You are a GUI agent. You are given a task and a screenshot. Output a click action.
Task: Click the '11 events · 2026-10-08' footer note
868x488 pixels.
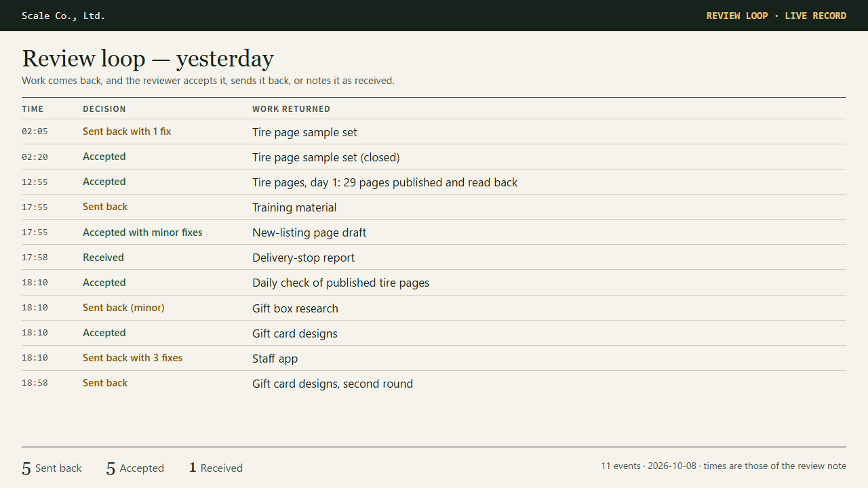click(x=724, y=466)
